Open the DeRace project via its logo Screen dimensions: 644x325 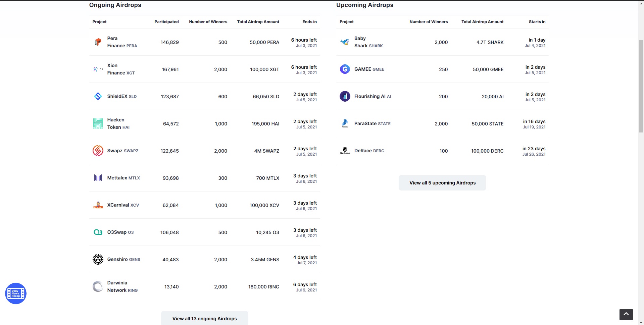pos(345,151)
